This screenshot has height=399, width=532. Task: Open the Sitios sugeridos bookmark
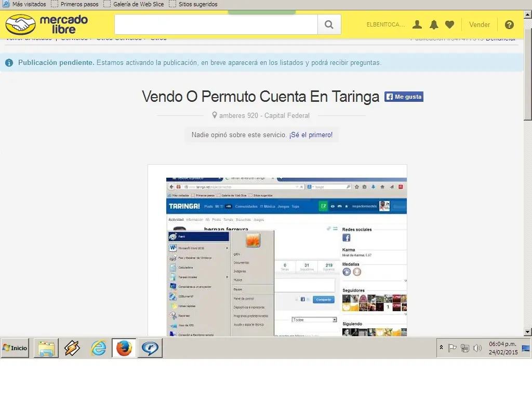point(193,4)
